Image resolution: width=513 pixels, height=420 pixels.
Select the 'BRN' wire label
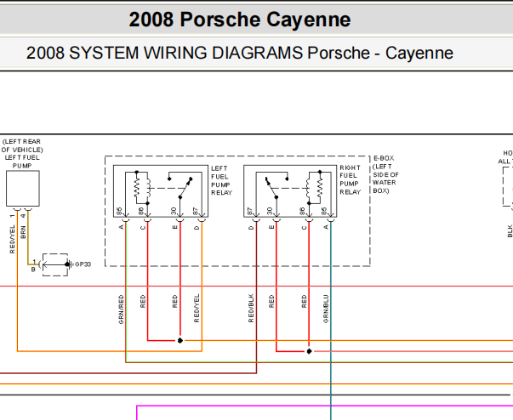click(x=23, y=232)
